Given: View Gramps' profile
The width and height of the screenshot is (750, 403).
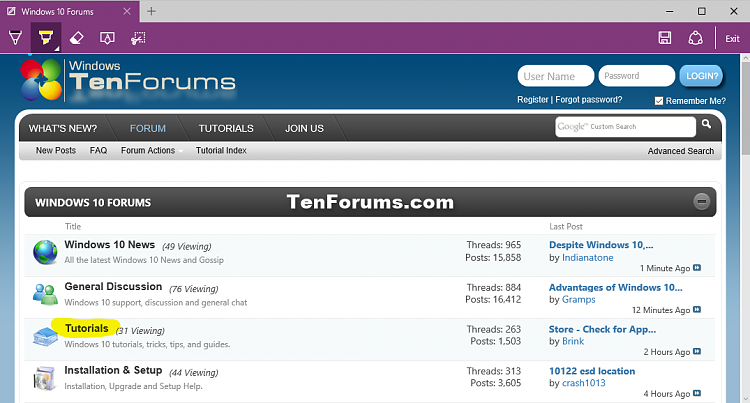Looking at the screenshot, I should tap(579, 300).
